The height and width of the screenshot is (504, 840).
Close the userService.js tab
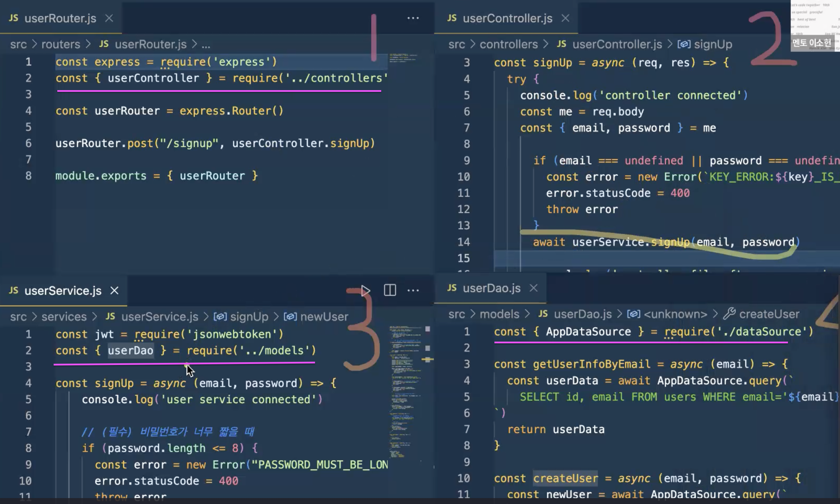click(x=114, y=291)
